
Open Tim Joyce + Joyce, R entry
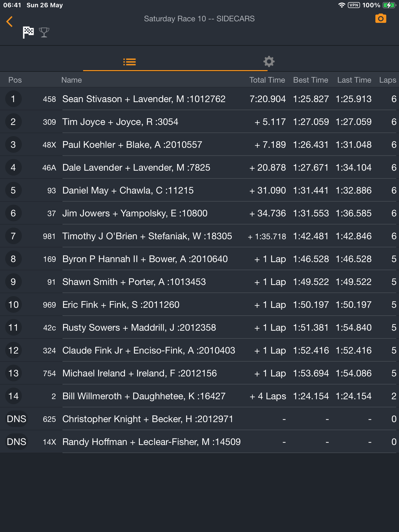120,122
